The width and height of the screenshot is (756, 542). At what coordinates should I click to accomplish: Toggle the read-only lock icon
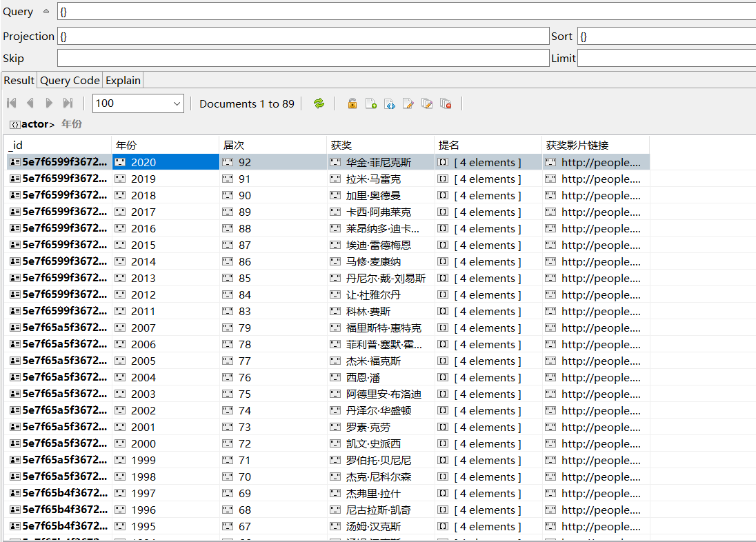point(352,103)
